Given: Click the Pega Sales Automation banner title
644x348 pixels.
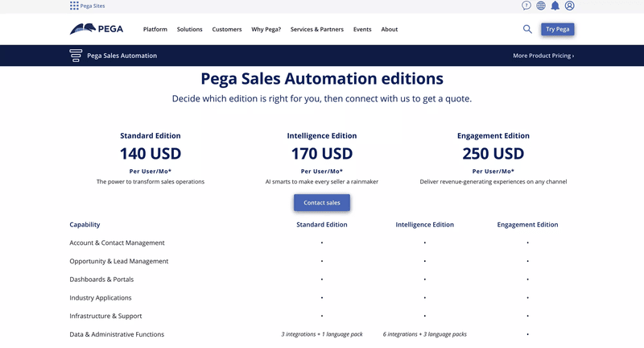Looking at the screenshot, I should [x=122, y=56].
